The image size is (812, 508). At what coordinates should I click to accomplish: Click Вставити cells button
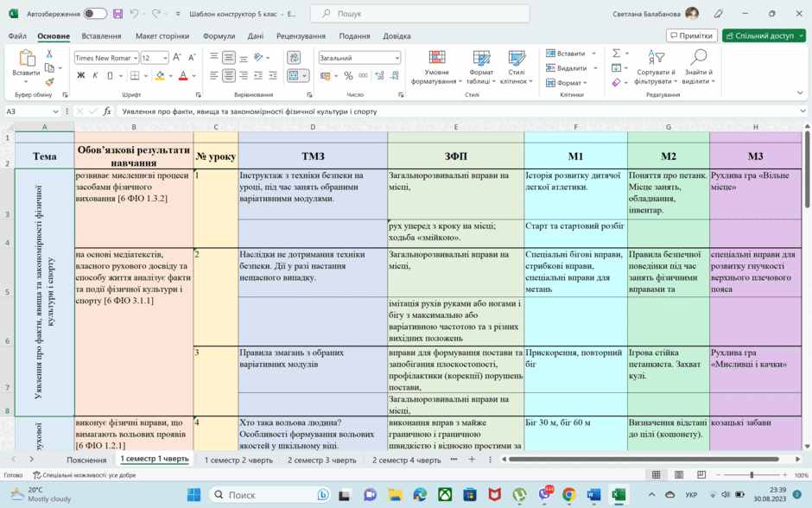tap(566, 54)
